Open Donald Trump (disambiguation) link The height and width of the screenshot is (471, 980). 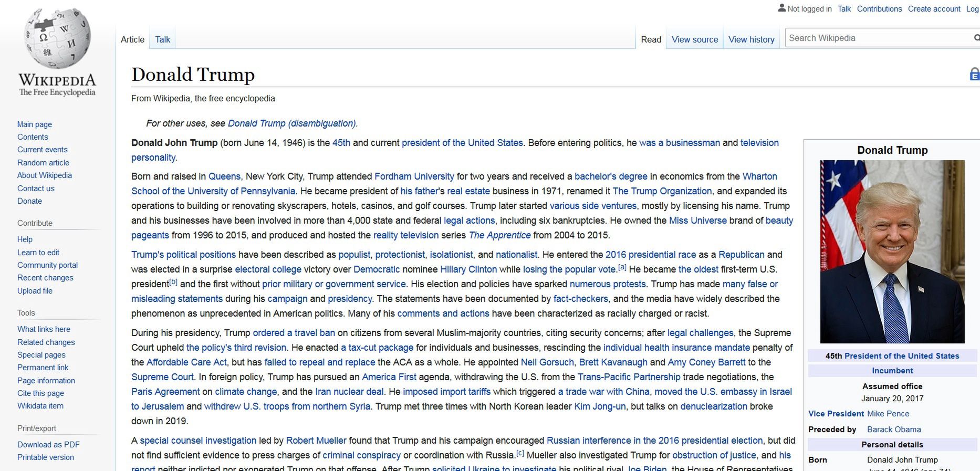[291, 123]
